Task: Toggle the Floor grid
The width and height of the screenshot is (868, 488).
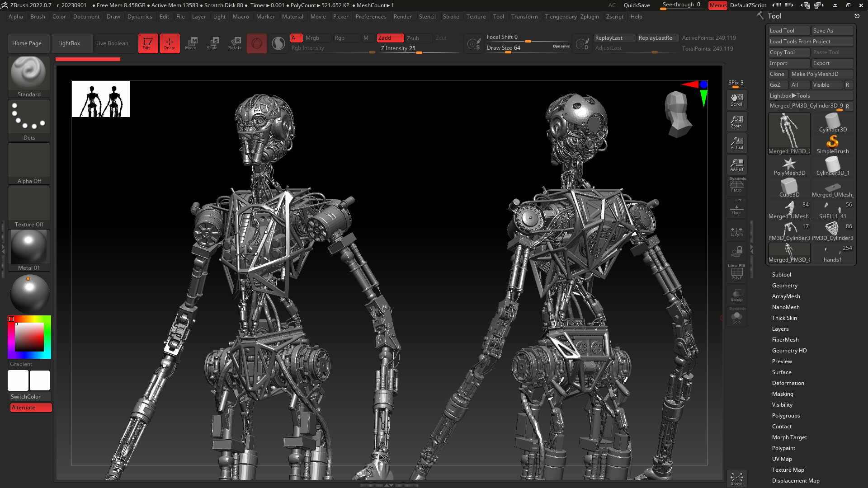Action: coord(736,208)
